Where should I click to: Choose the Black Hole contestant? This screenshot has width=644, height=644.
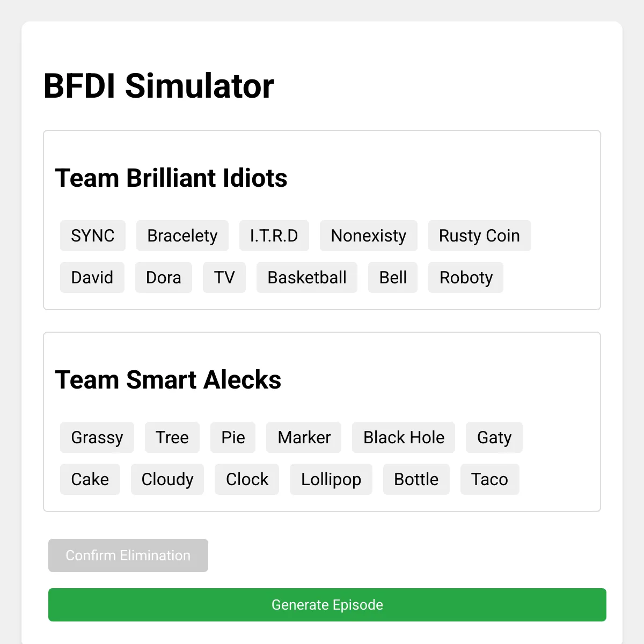[x=403, y=437]
